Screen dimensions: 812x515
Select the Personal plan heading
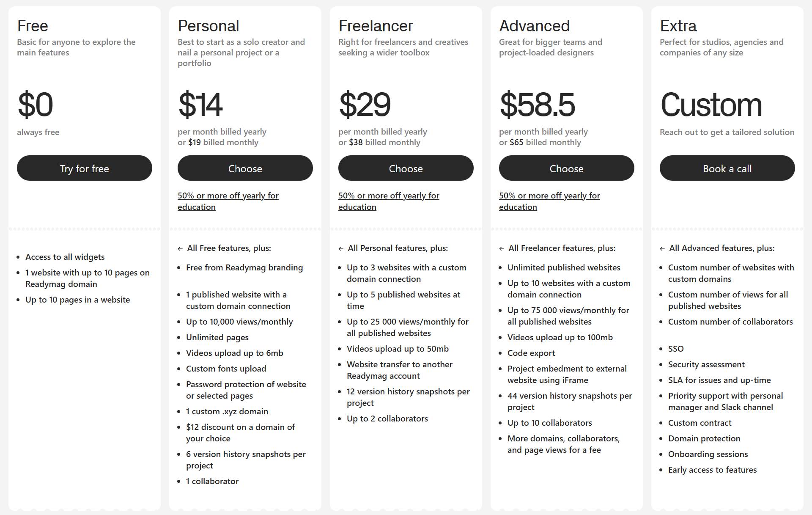pos(208,25)
